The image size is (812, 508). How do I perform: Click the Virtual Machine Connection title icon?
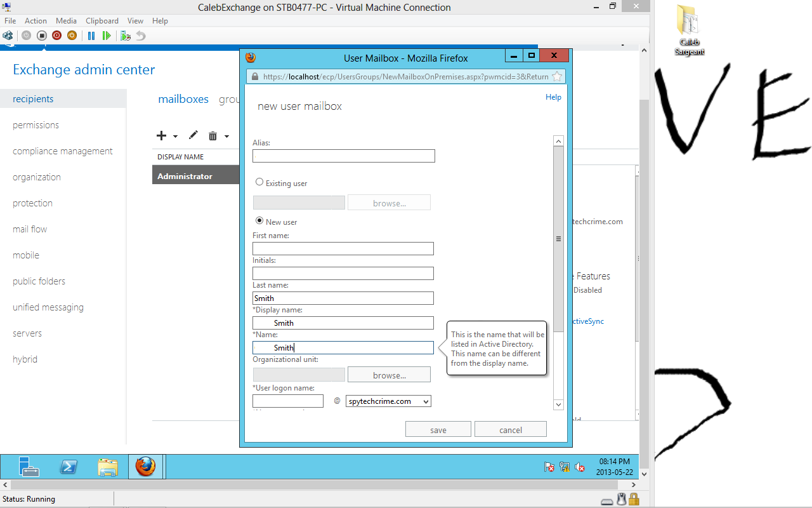click(7, 7)
